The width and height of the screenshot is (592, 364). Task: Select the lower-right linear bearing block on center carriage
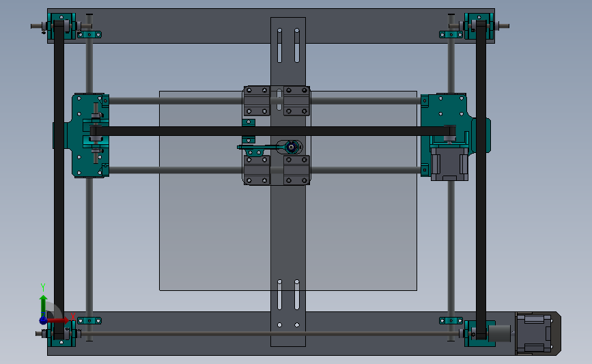(x=296, y=170)
